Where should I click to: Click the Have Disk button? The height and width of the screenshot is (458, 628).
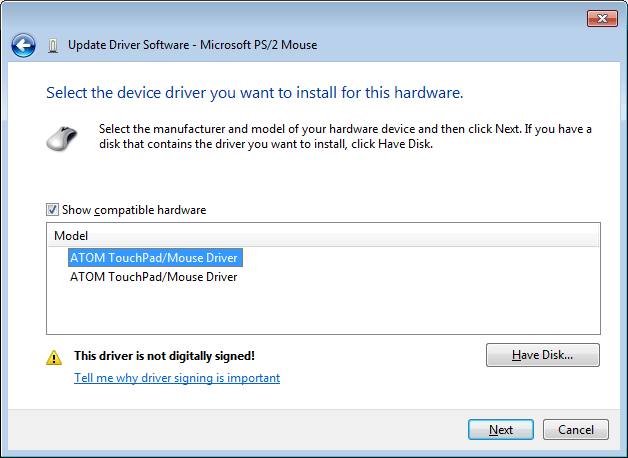coord(542,355)
